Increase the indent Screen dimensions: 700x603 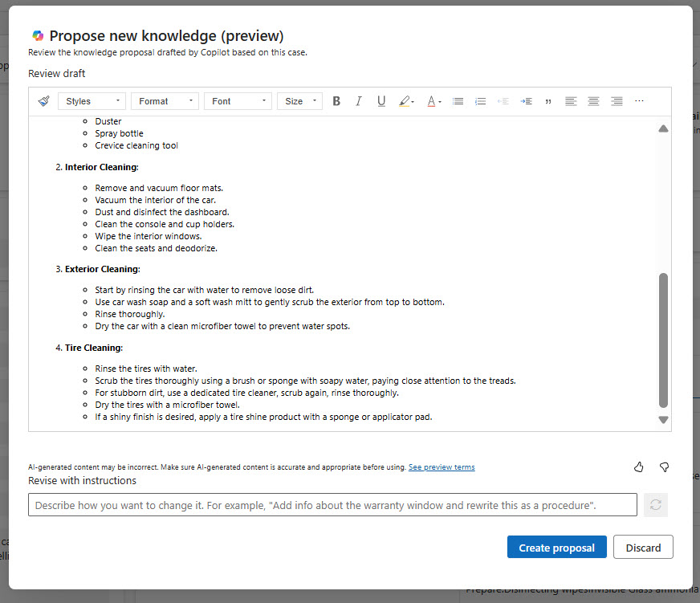526,101
